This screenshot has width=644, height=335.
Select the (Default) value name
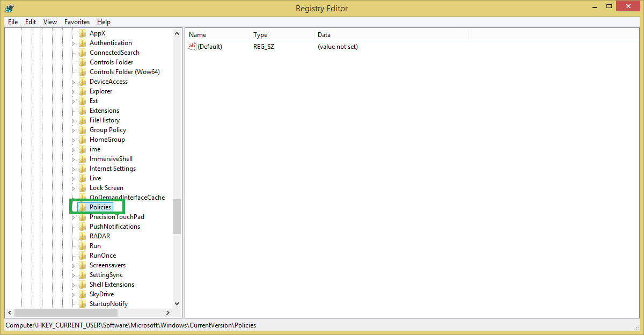[210, 47]
